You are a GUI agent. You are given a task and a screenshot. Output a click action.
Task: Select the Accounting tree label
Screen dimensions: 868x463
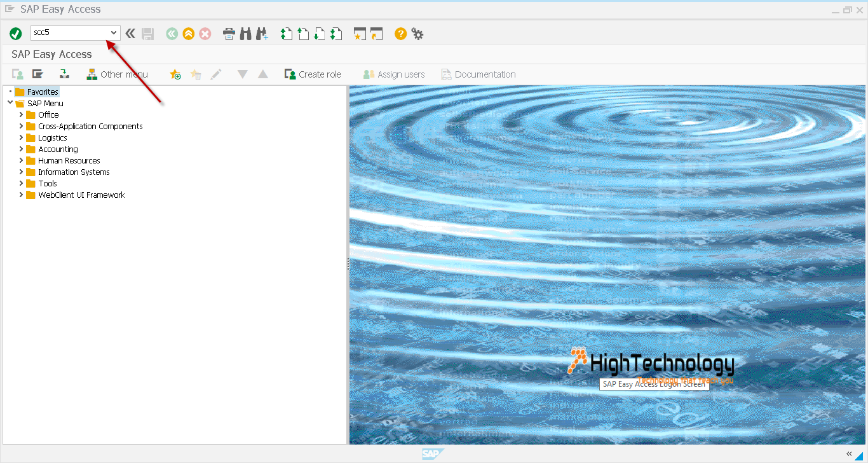click(58, 149)
